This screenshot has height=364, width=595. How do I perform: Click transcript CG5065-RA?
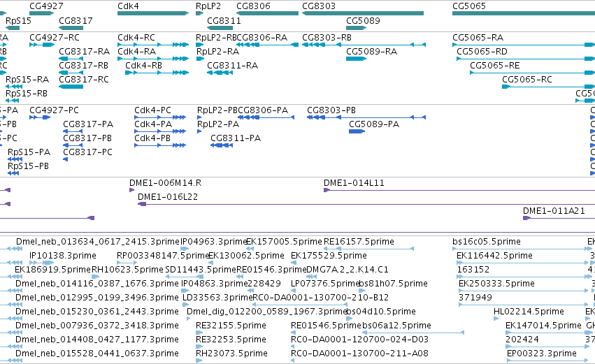(478, 38)
